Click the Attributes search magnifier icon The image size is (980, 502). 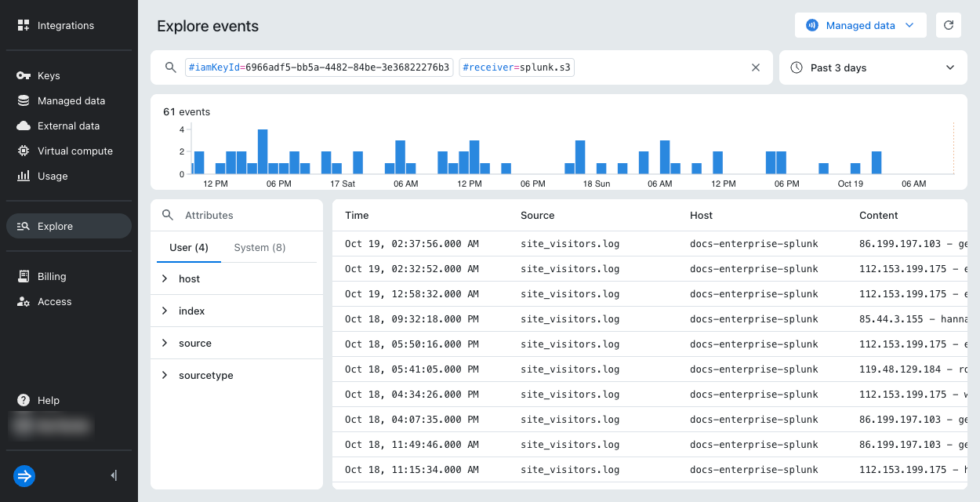(168, 215)
